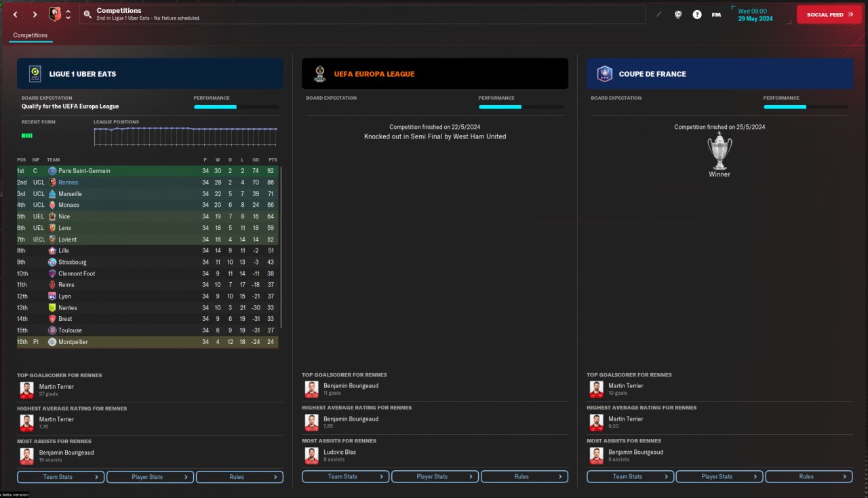The width and height of the screenshot is (868, 498).
Task: Open the FM menu icon
Action: click(716, 14)
